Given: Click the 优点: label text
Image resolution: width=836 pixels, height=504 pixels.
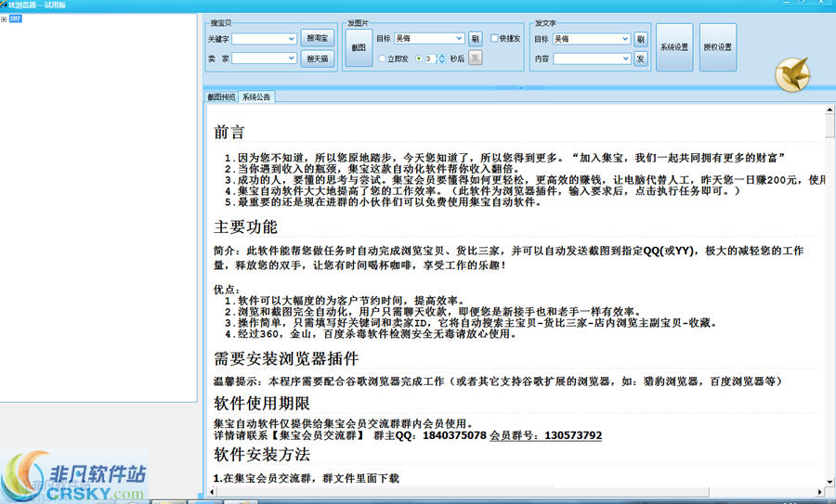Looking at the screenshot, I should point(227,290).
